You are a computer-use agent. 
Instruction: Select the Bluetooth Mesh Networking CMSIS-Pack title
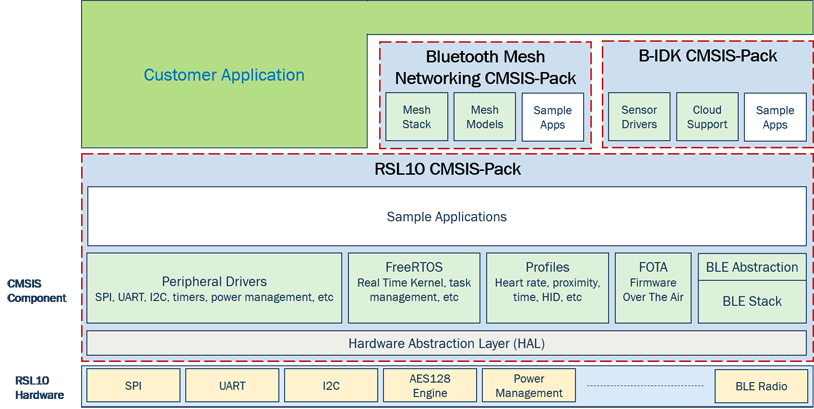coord(485,67)
